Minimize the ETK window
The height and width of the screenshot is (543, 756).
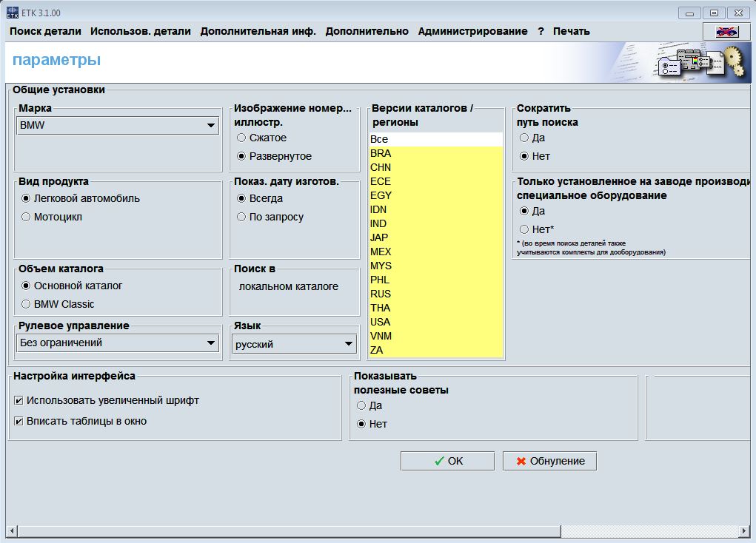pos(689,13)
